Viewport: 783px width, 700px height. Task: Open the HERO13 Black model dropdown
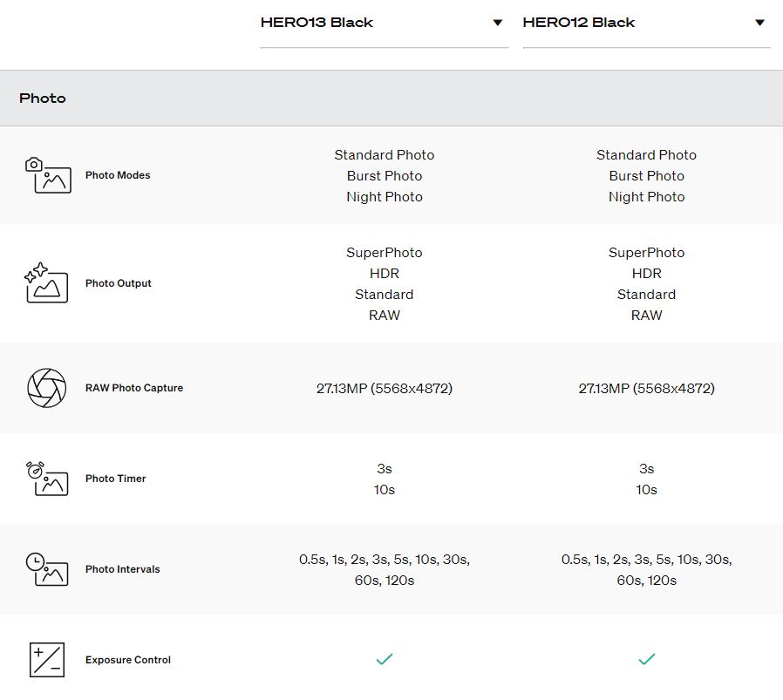[x=384, y=23]
